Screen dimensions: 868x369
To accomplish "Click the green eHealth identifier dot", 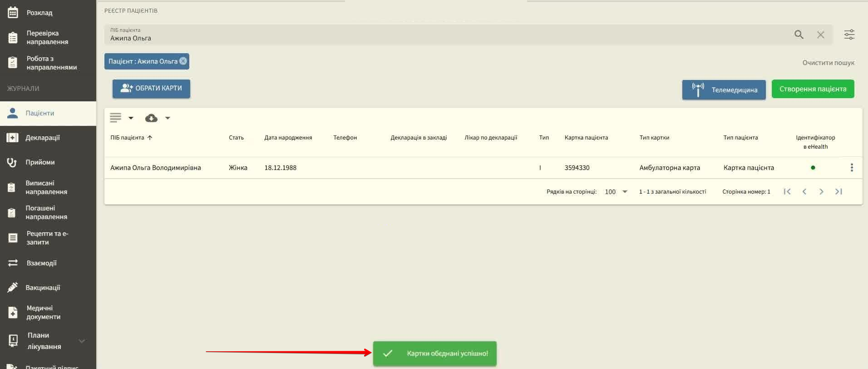I will click(813, 168).
